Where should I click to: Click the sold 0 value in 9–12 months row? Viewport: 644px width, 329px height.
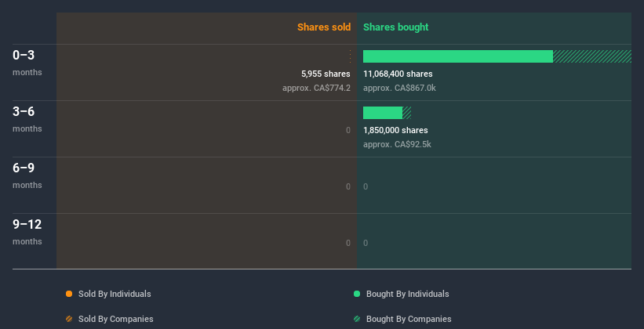pyautogui.click(x=348, y=243)
